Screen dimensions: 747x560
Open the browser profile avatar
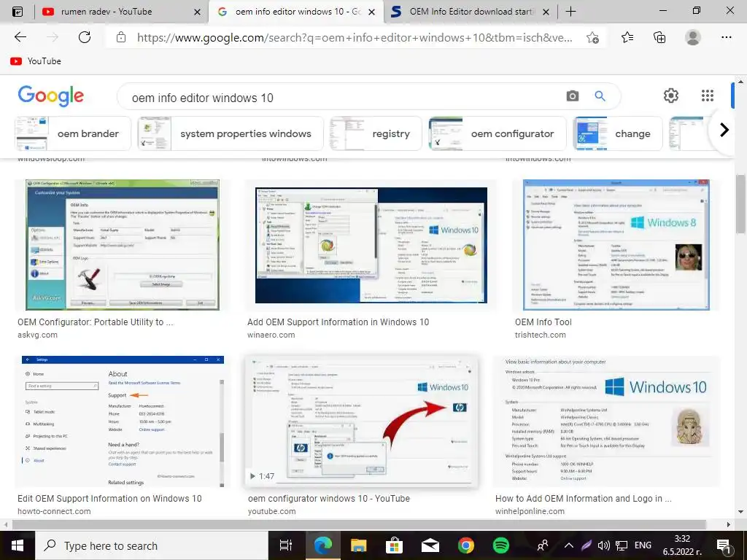tap(692, 37)
